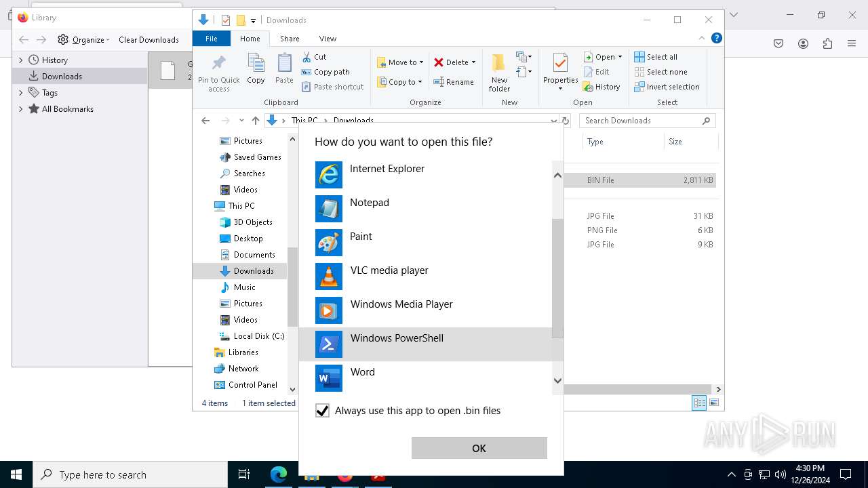Click Task View taskbar icon
868x488 pixels.
pyautogui.click(x=244, y=474)
